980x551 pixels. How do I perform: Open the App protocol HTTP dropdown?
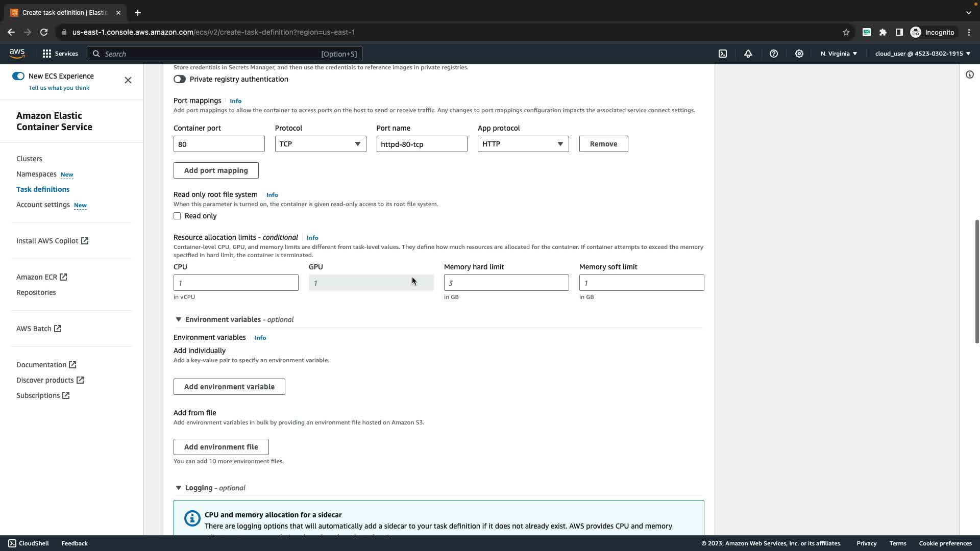(x=523, y=144)
